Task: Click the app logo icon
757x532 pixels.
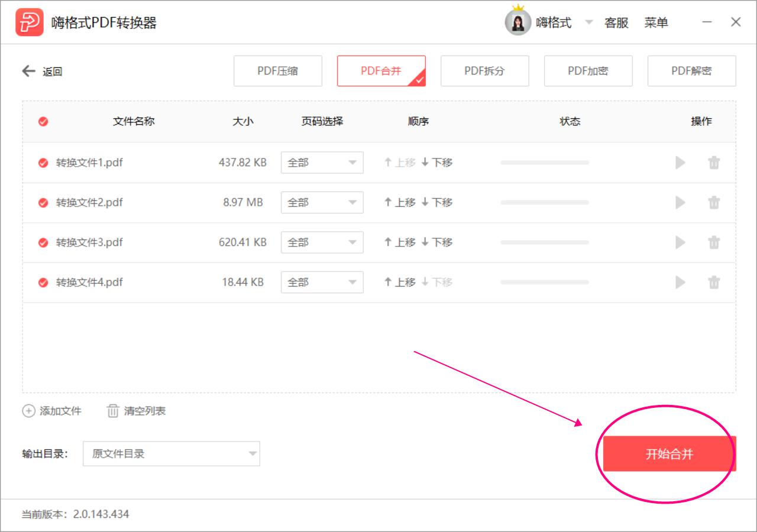Action: pyautogui.click(x=30, y=22)
